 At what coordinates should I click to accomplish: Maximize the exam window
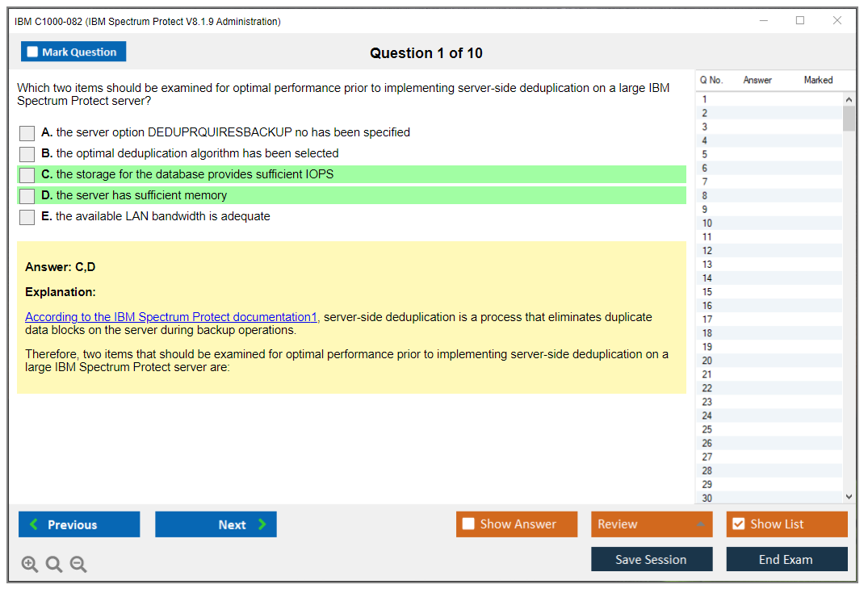coord(800,21)
